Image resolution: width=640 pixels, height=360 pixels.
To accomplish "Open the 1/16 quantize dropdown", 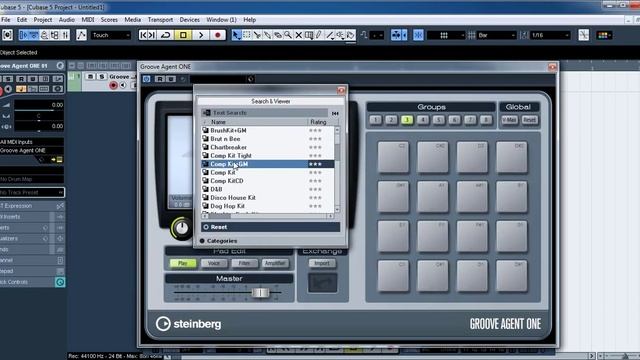I will (550, 35).
